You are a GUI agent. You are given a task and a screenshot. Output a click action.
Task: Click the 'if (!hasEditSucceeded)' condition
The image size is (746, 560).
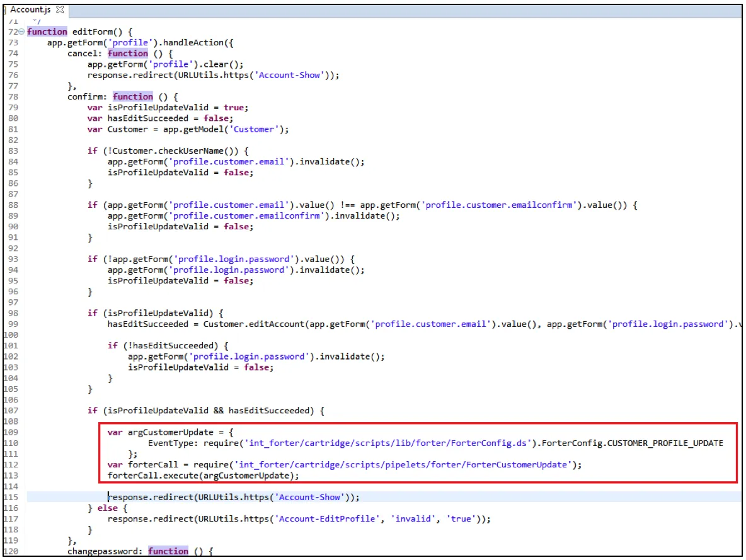tap(163, 346)
